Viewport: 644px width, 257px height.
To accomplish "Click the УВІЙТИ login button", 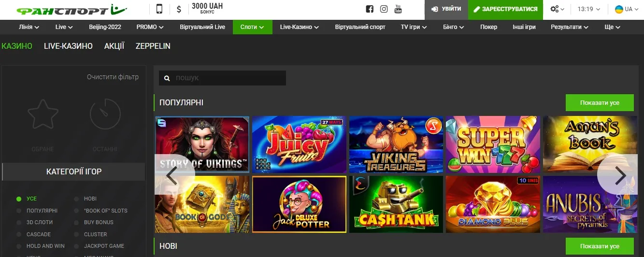I will tap(446, 9).
